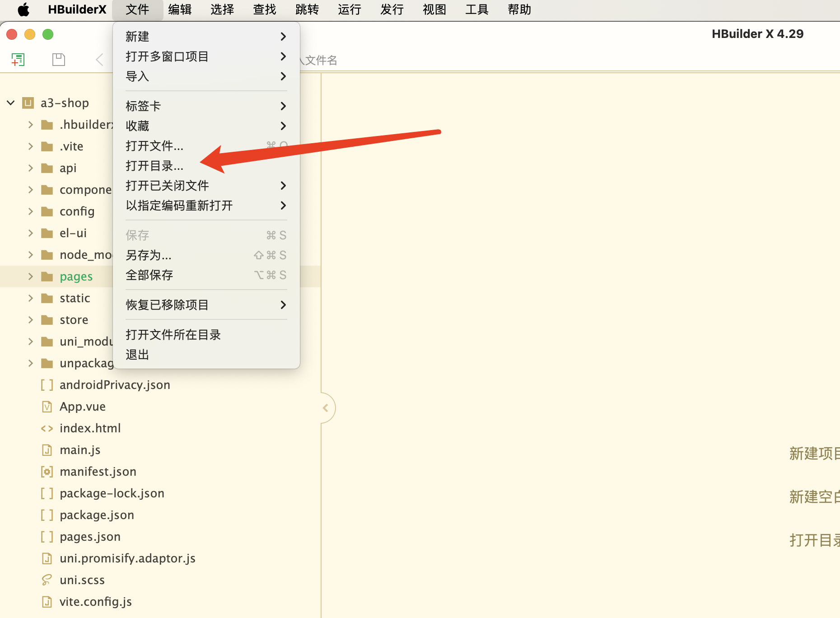Select 打开文件所在目录 menu entry
840x618 pixels.
[206, 335]
